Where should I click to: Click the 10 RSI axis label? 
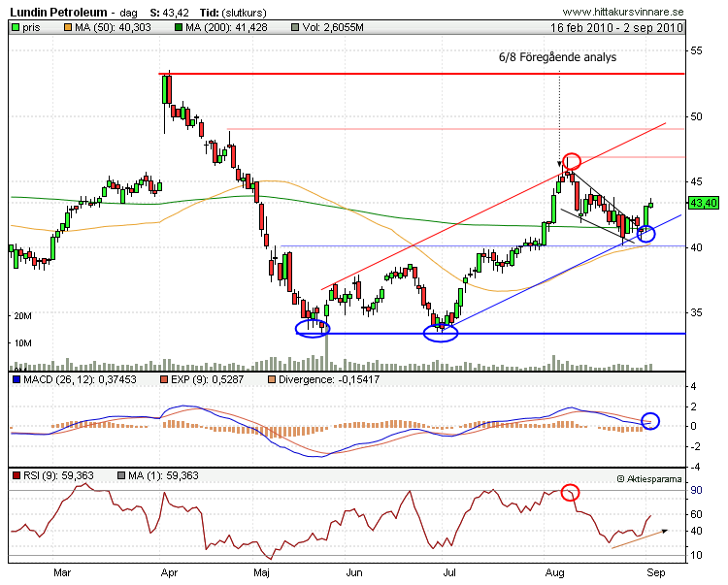point(696,555)
